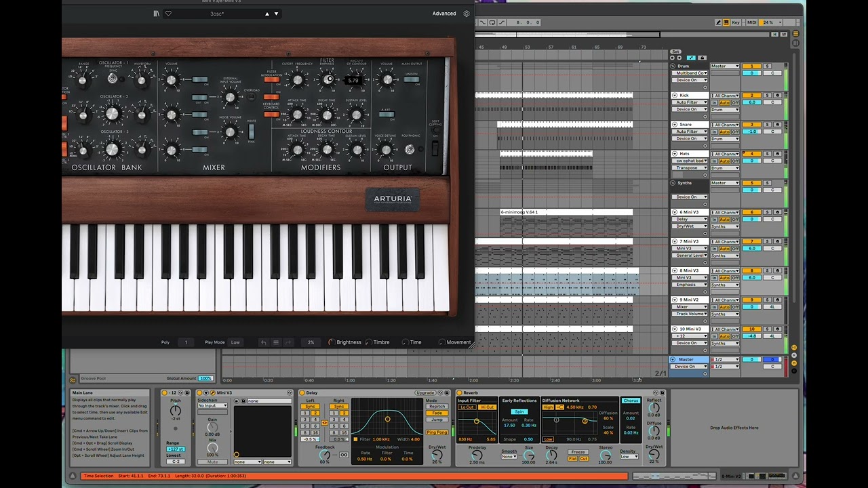Viewport: 868px width, 488px height.
Task: Click the Global Amount 100% field
Action: (205, 378)
